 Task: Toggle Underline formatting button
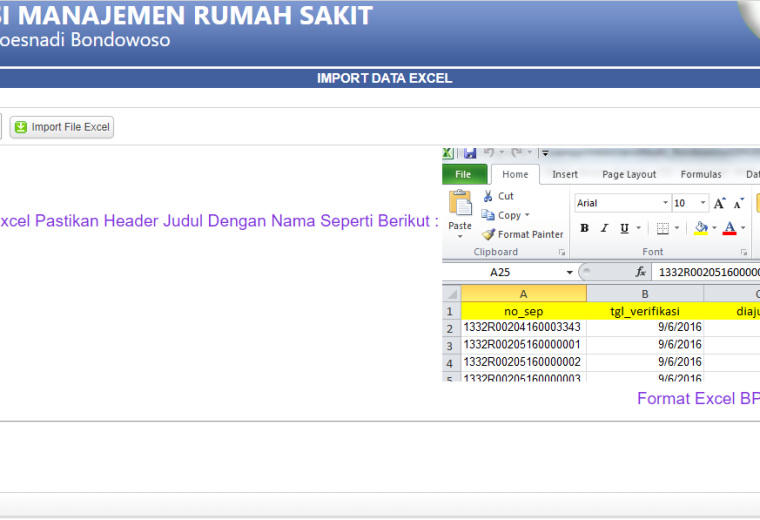click(624, 228)
